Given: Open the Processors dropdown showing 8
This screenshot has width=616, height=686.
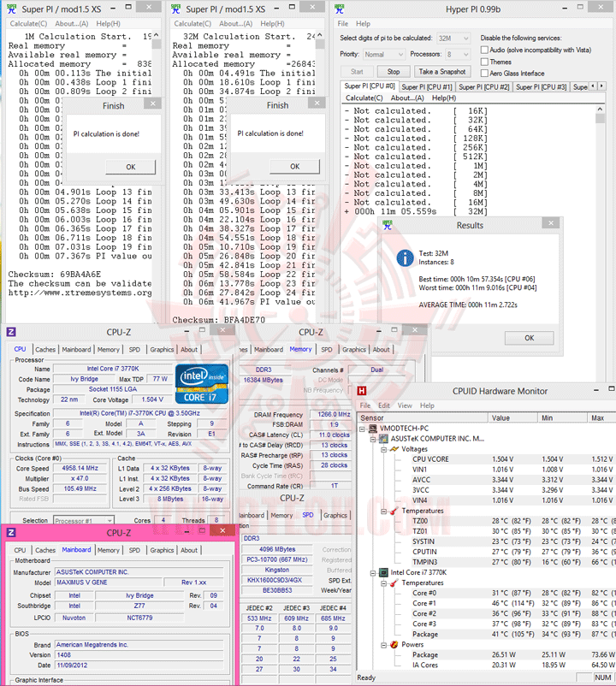Looking at the screenshot, I should click(x=458, y=54).
